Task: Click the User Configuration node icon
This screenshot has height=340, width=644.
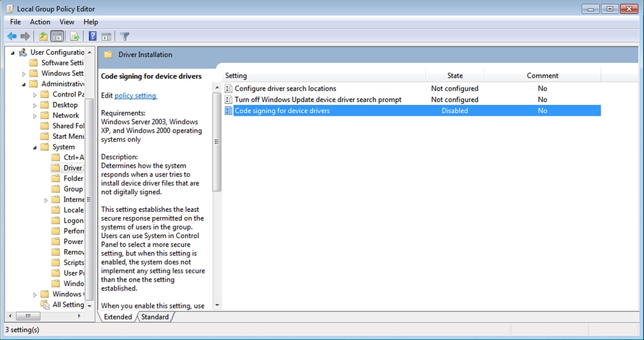Action: pos(23,52)
